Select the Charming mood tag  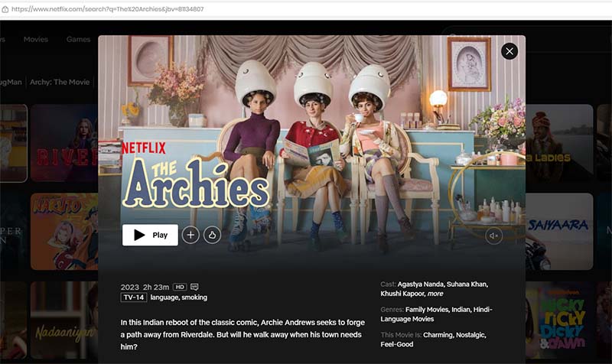(x=438, y=335)
